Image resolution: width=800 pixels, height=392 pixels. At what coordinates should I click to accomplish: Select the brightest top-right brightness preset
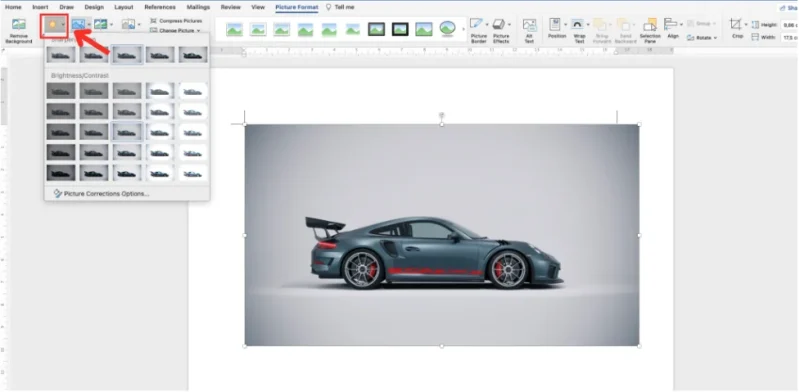coord(193,91)
